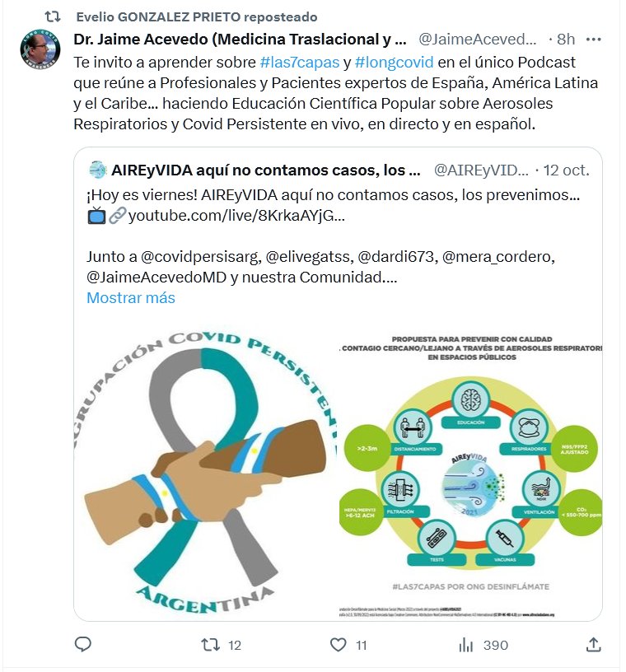
Task: Click Dr. Jaime Acevedo's profile avatar
Action: point(40,49)
